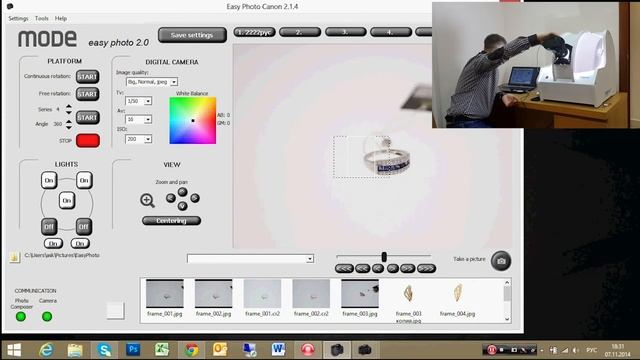640x360 pixels.
Task: Open the Tv shutter speed dropdown
Action: [148, 101]
